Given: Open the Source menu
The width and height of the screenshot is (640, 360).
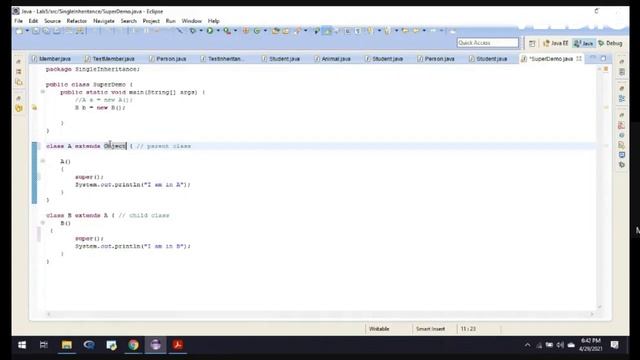Looking at the screenshot, I should [52, 21].
